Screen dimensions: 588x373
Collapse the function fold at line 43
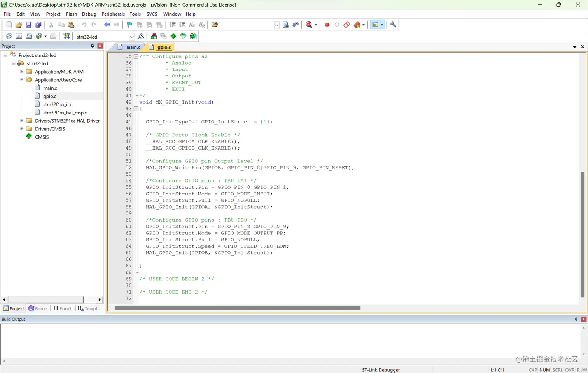click(x=136, y=109)
